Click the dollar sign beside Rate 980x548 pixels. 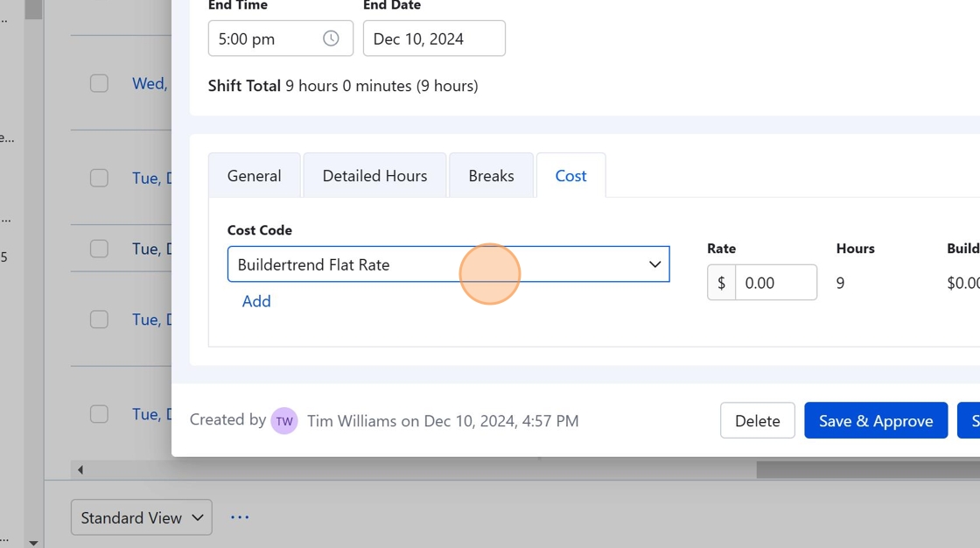pyautogui.click(x=721, y=283)
